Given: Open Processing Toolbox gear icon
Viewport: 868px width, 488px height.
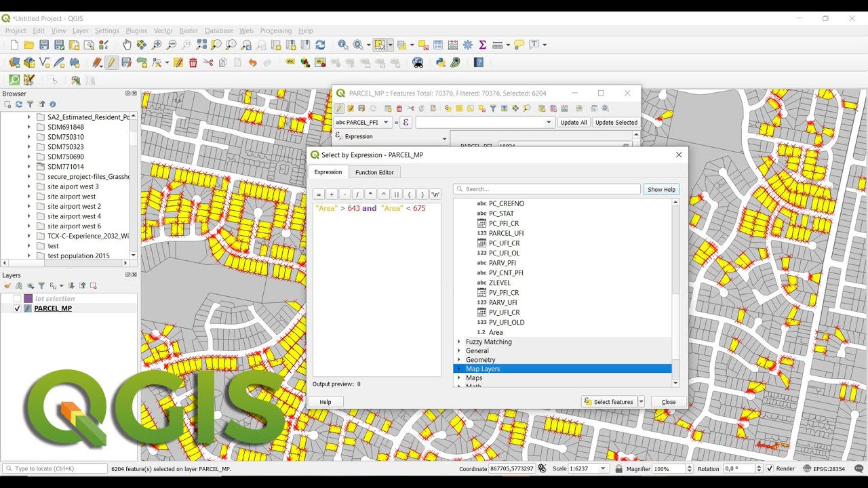Looking at the screenshot, I should (x=468, y=45).
